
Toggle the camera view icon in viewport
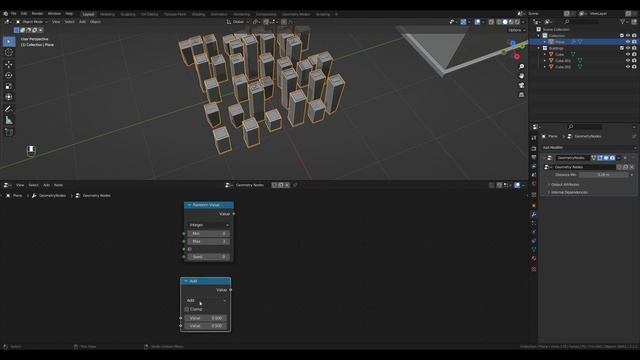pos(521,85)
